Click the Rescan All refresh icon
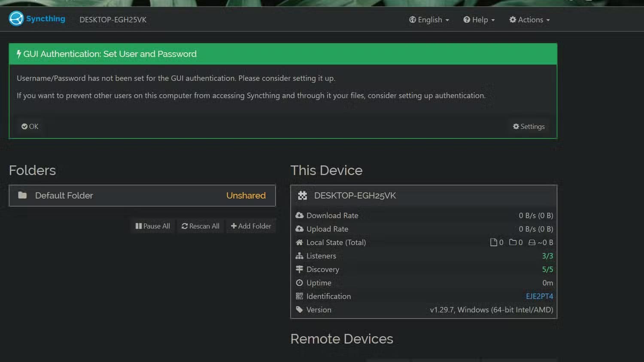The height and width of the screenshot is (362, 644). [x=185, y=226]
